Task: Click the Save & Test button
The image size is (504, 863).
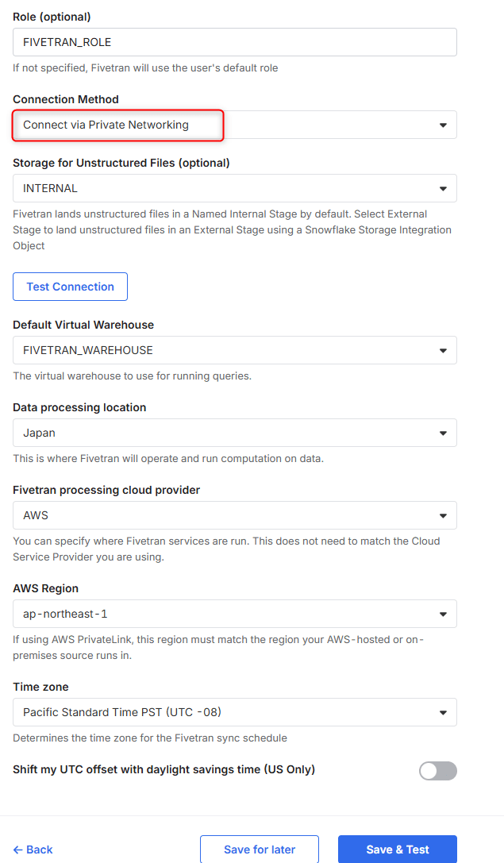Action: (397, 850)
